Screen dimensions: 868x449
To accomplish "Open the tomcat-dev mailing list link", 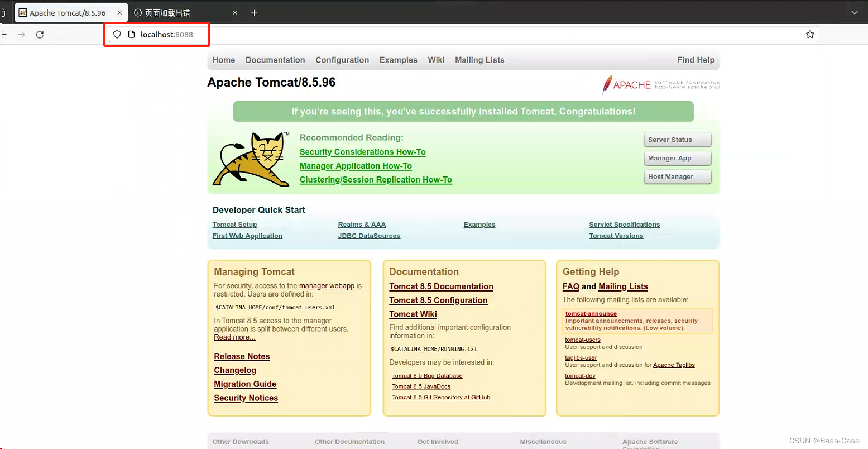I will coord(580,376).
